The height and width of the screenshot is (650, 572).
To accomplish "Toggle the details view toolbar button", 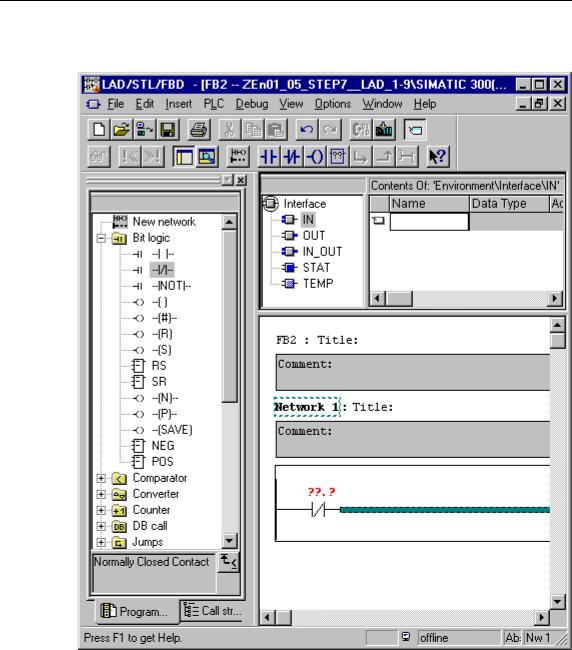I will (207, 157).
